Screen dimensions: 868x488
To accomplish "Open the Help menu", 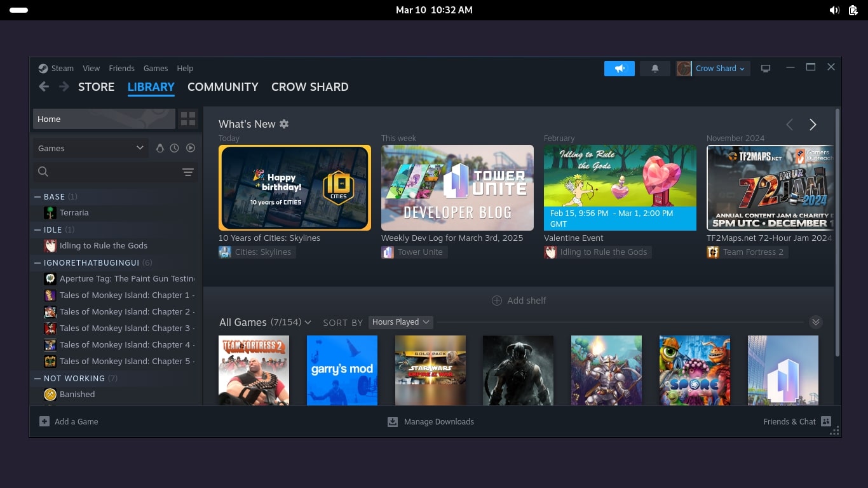I will click(185, 69).
